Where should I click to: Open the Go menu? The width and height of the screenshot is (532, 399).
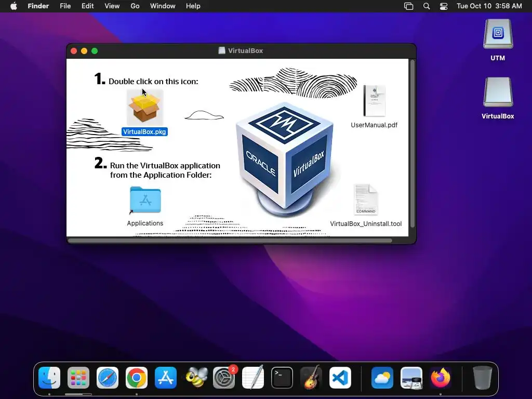pos(135,6)
